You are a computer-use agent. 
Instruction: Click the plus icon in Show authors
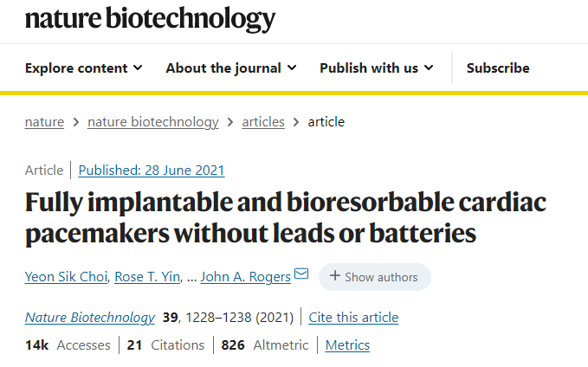335,276
